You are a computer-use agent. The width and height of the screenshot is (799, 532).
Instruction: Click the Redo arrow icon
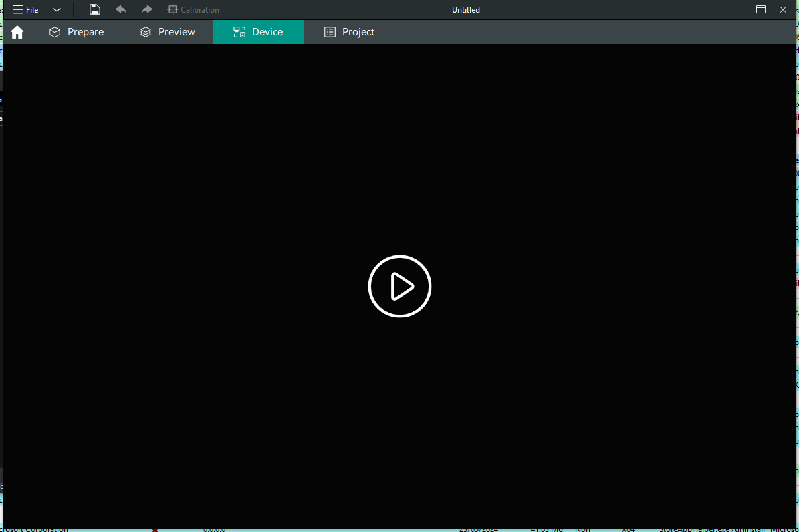146,9
